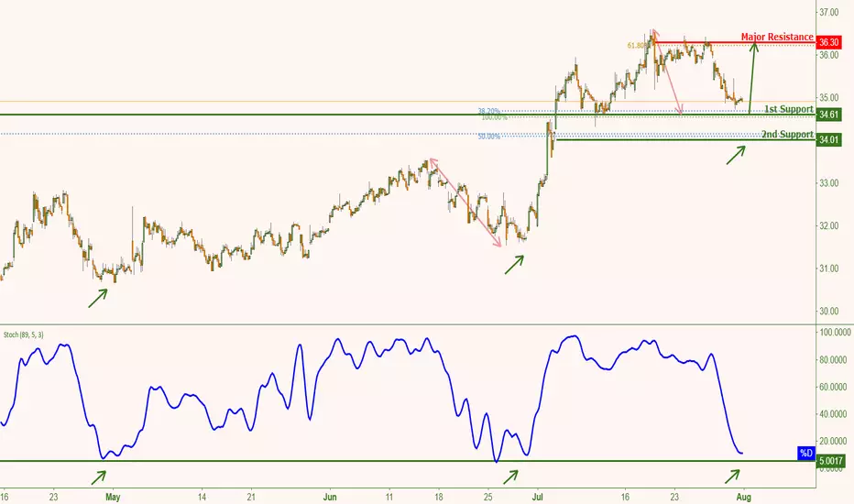Select the green 34.01 price tag
This screenshot has height=504, width=854.
828,140
